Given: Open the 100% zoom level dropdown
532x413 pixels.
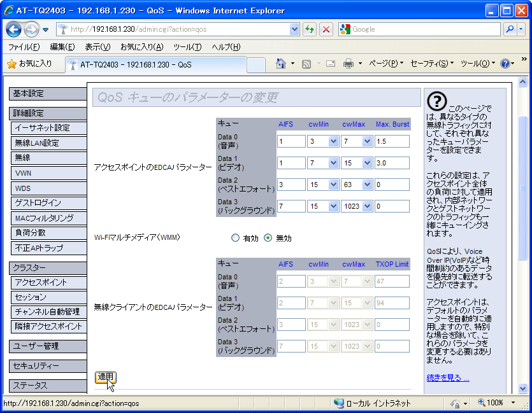Looking at the screenshot, I should pos(513,402).
